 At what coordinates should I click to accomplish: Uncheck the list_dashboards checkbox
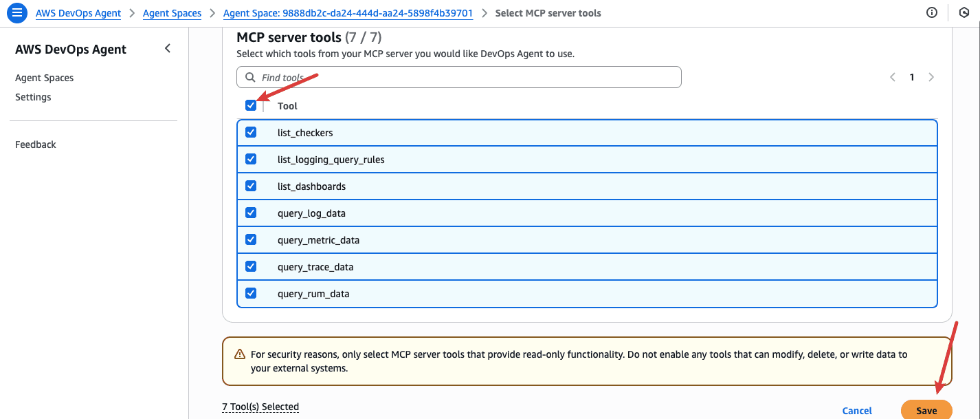point(251,186)
